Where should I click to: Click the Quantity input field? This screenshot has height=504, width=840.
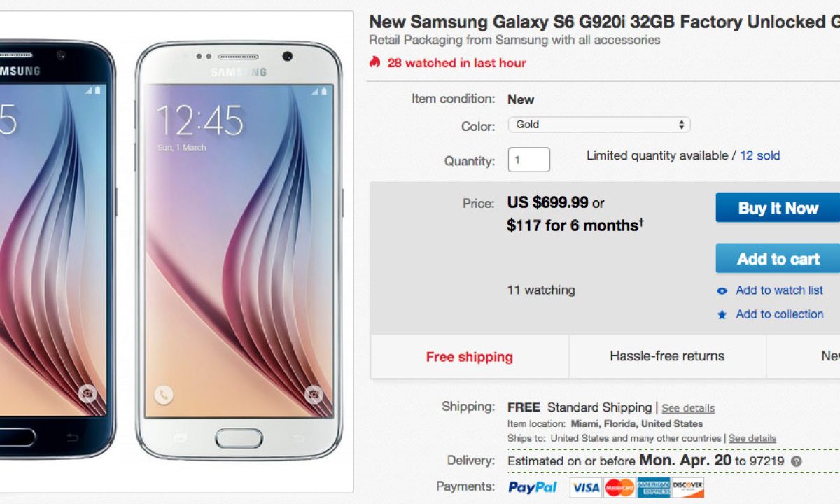(529, 160)
